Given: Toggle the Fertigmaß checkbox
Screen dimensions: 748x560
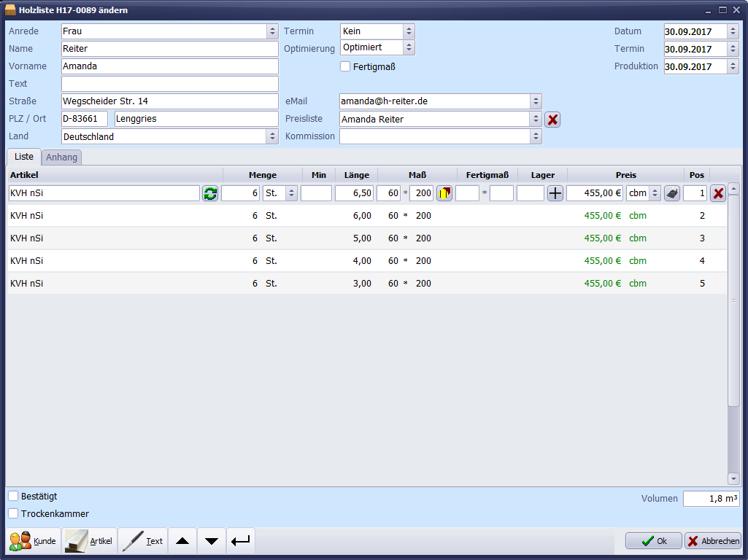Looking at the screenshot, I should click(345, 67).
